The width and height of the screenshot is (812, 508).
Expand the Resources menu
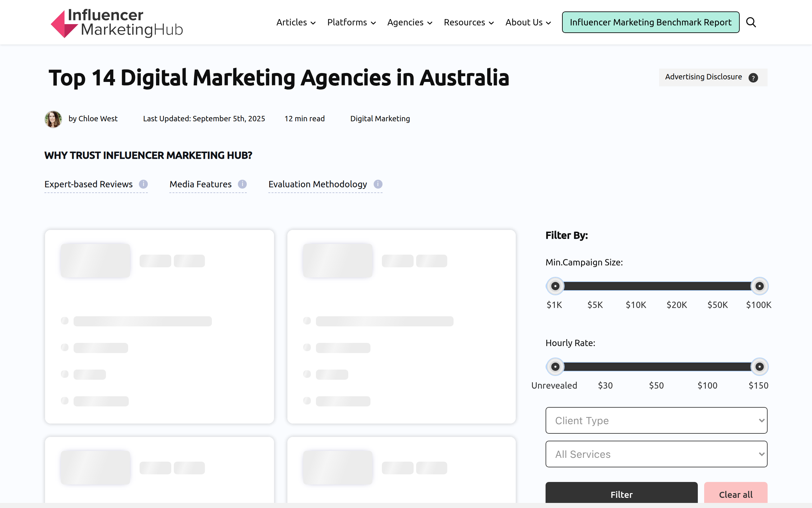tap(469, 23)
